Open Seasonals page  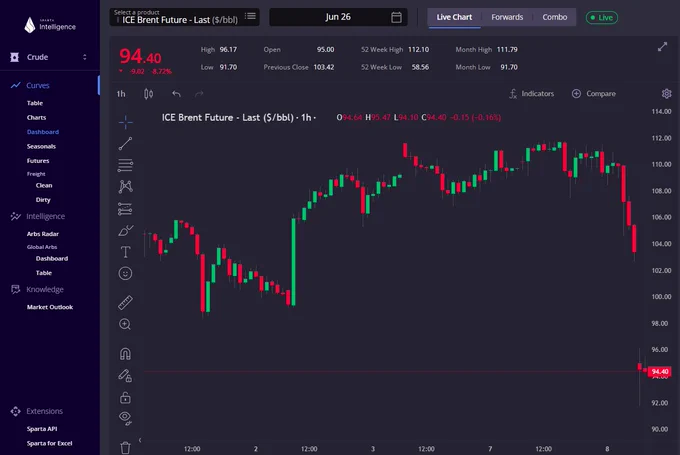(x=41, y=146)
